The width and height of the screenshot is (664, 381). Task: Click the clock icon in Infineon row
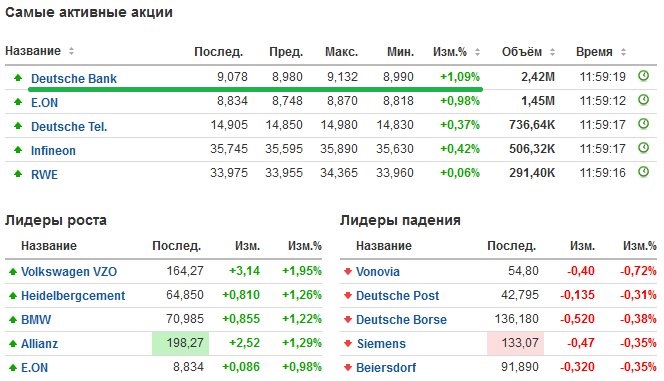click(643, 148)
